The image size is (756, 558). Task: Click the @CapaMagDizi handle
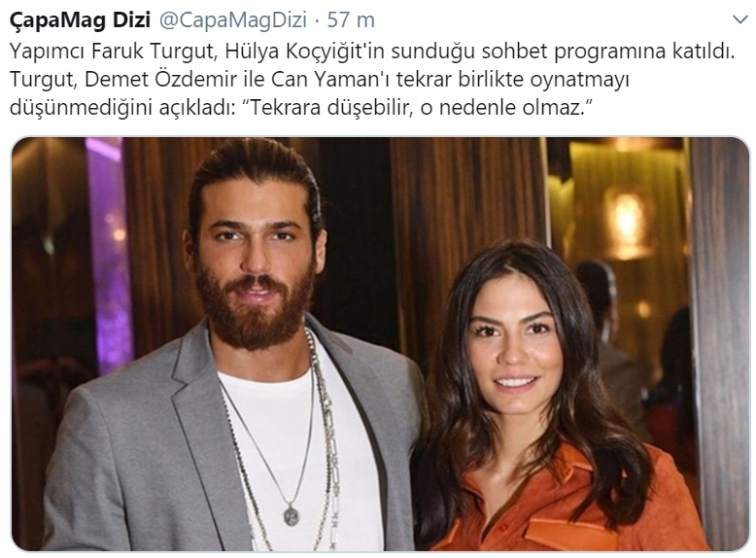click(233, 20)
